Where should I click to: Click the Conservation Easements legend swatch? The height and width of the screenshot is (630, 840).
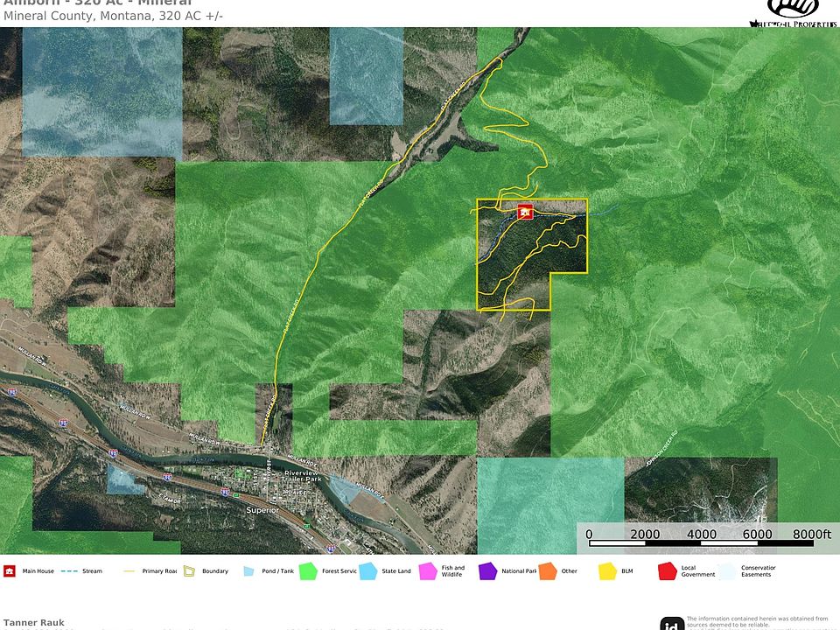pyautogui.click(x=726, y=571)
